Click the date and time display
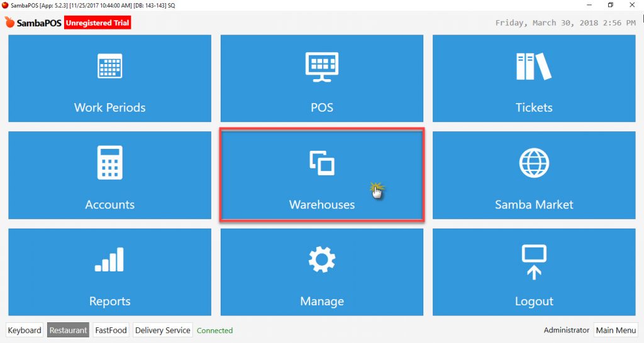This screenshot has height=343, width=644. 565,23
